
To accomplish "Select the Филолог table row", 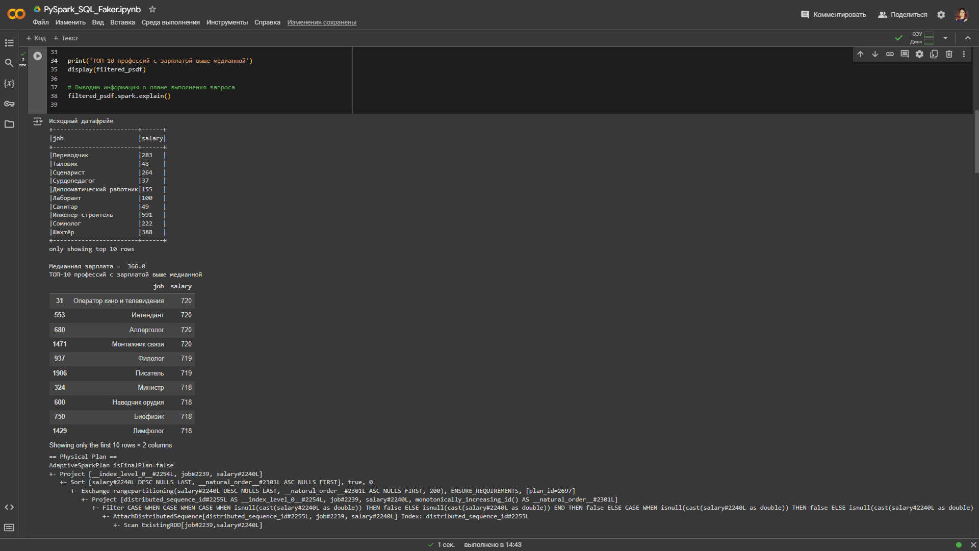I will (122, 359).
